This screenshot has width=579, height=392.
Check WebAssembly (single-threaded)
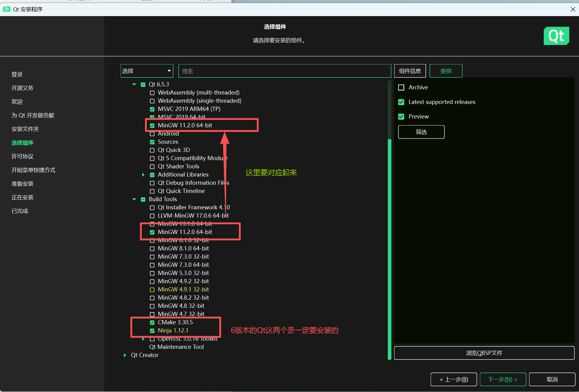click(x=152, y=101)
